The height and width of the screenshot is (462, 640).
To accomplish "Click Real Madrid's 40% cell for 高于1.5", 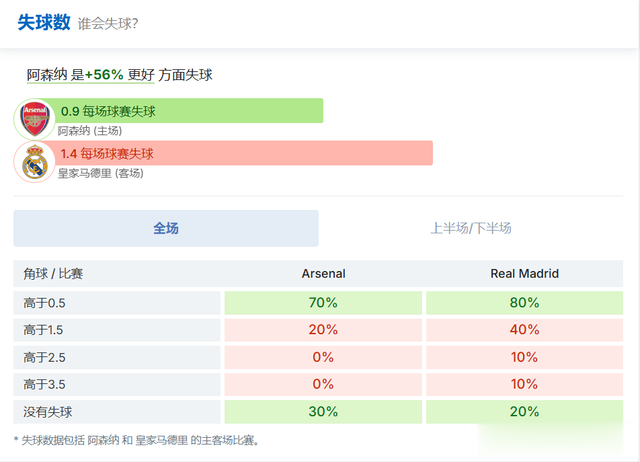I will click(x=524, y=330).
